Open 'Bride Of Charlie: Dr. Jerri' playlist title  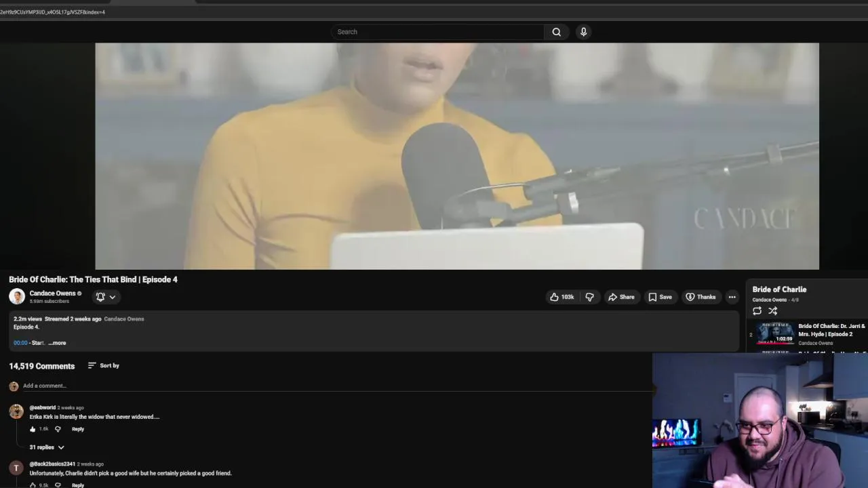coord(832,330)
